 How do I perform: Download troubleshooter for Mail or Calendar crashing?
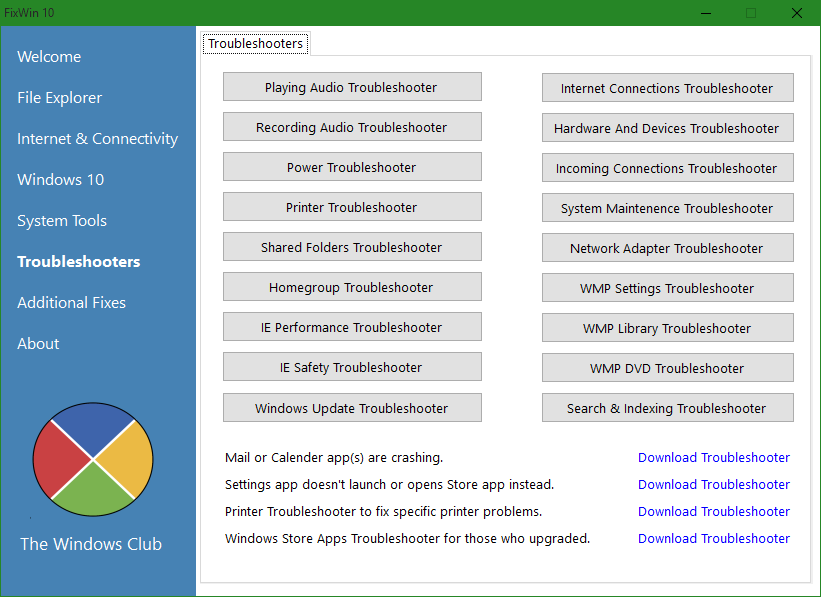click(x=714, y=457)
